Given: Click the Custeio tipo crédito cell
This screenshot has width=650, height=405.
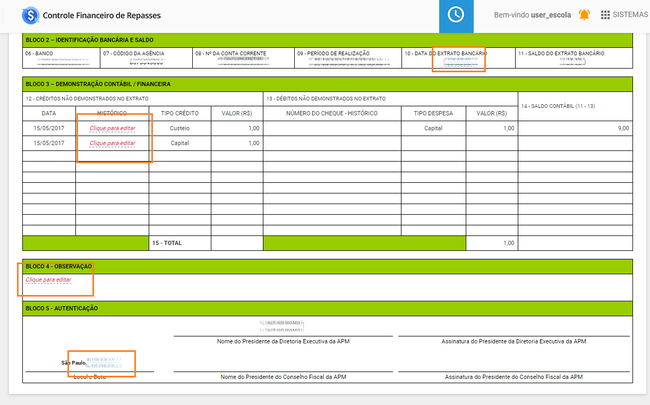Looking at the screenshot, I should click(x=180, y=129).
